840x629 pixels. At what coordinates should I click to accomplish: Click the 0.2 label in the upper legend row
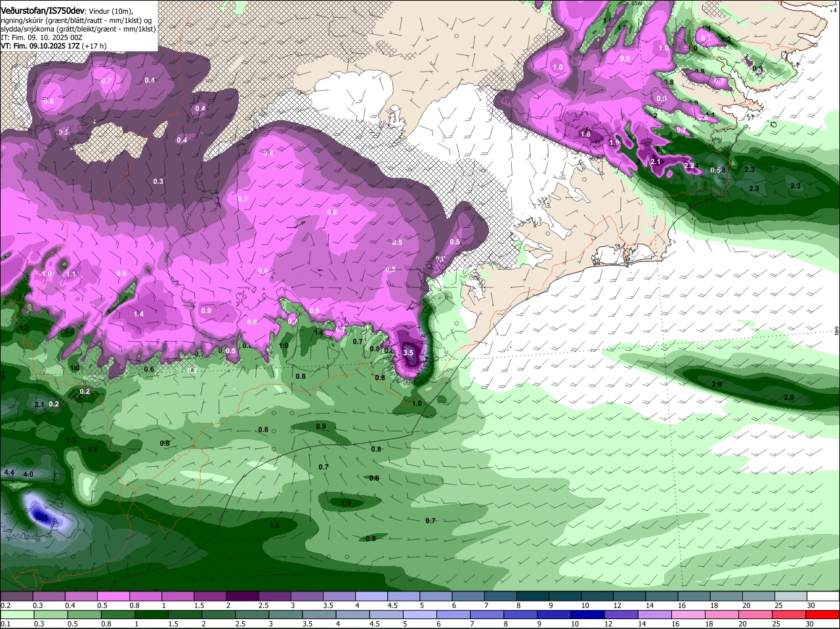[x=6, y=605]
